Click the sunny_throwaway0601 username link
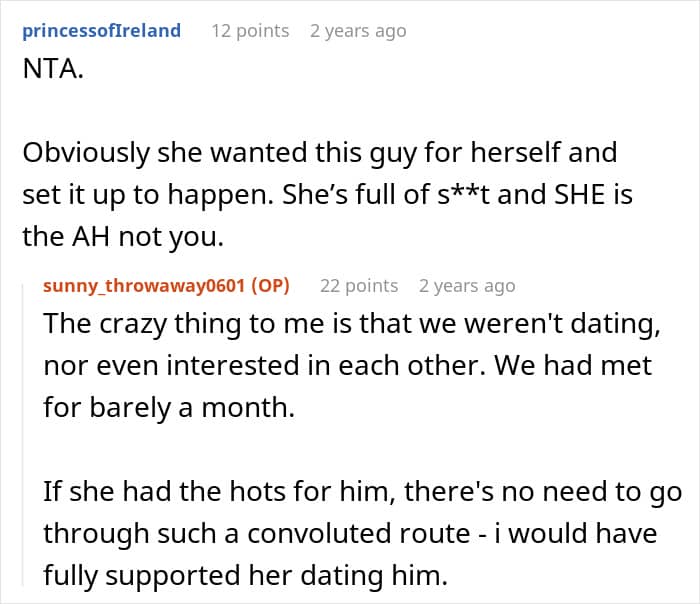This screenshot has width=700, height=604. pyautogui.click(x=144, y=285)
